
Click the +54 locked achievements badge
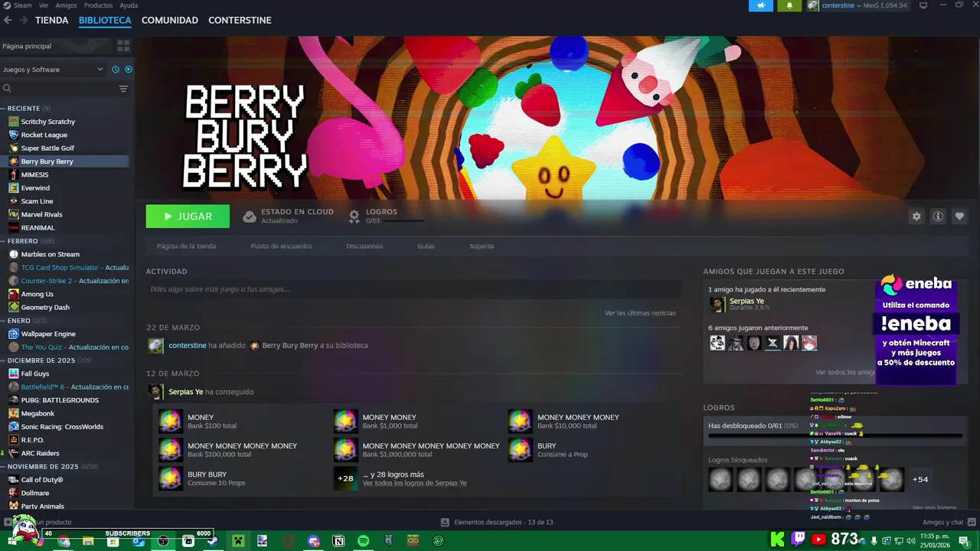[x=920, y=480]
